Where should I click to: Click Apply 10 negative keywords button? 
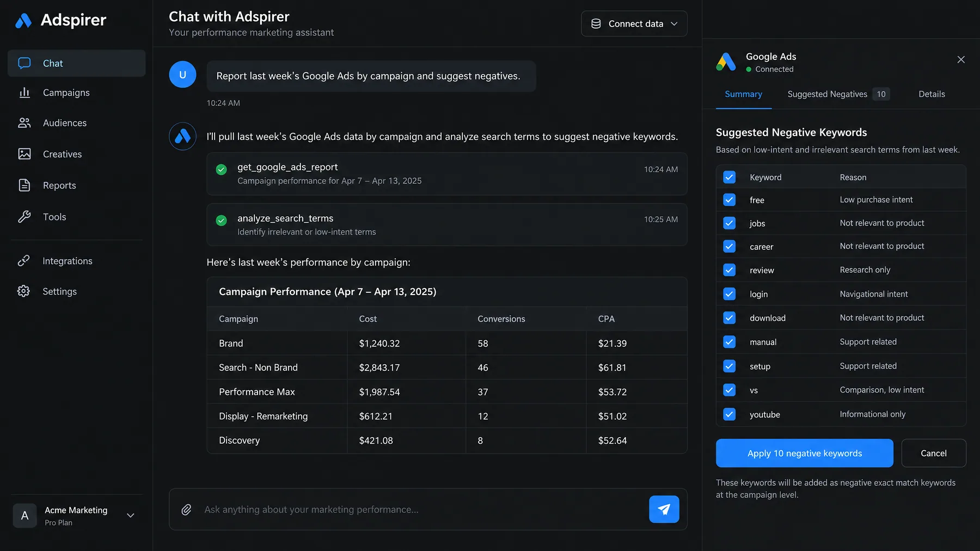pyautogui.click(x=804, y=453)
